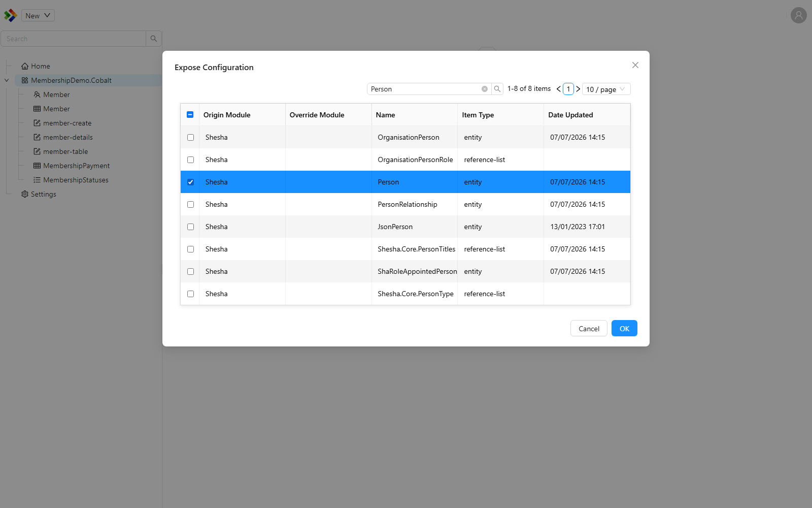Check the JsonPerson row checkbox

[x=190, y=227]
